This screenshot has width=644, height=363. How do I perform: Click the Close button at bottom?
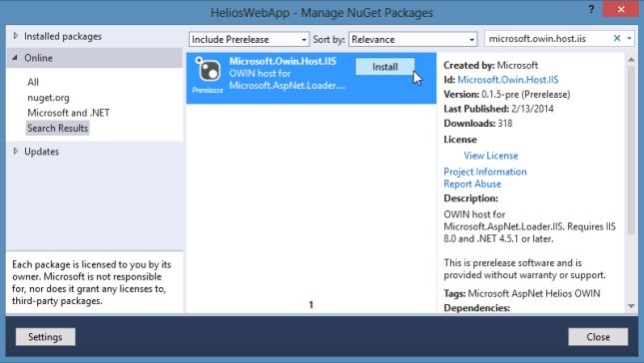click(x=598, y=337)
